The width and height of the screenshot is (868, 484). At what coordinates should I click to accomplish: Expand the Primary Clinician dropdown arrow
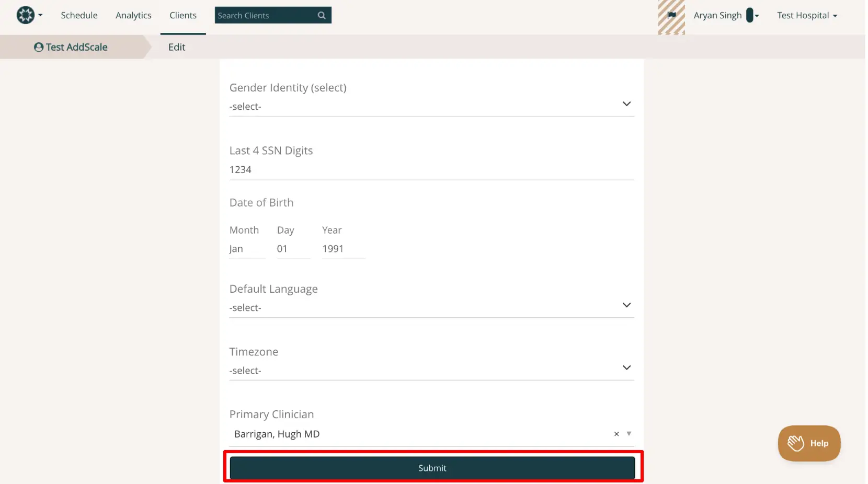629,434
